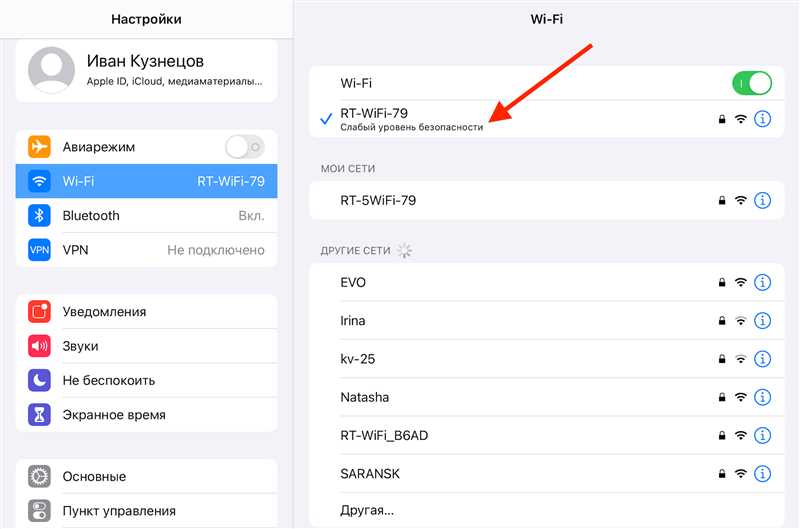Click the lock icon for EVO
The image size is (800, 529).
[x=722, y=282]
